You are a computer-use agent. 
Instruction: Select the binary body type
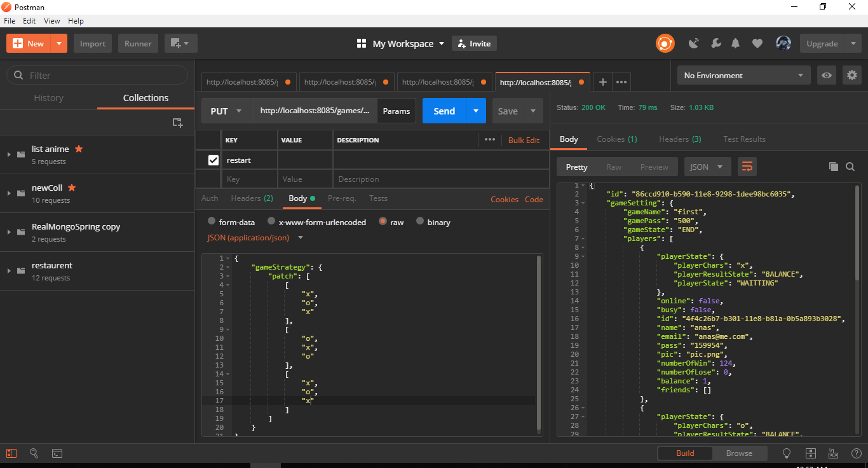pyautogui.click(x=420, y=221)
